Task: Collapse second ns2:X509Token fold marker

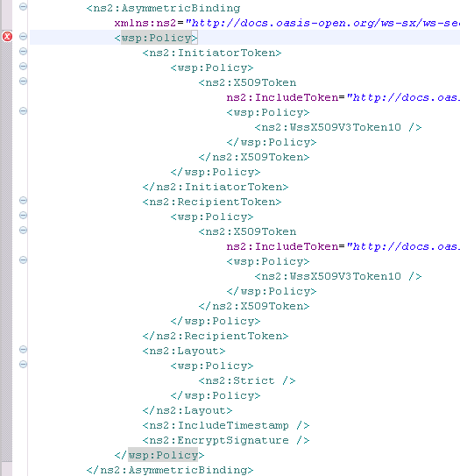Action: pos(23,230)
